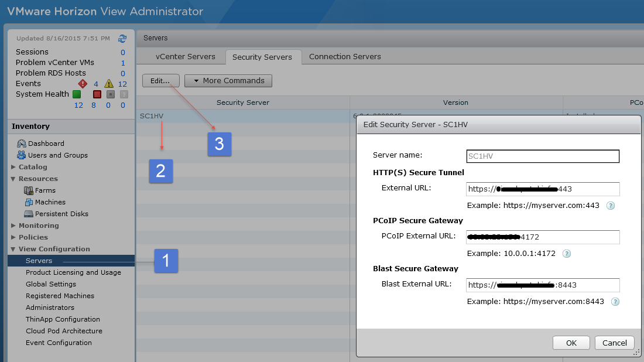Click the HTTP(S) External URL field
The image size is (644, 362).
[x=543, y=189]
